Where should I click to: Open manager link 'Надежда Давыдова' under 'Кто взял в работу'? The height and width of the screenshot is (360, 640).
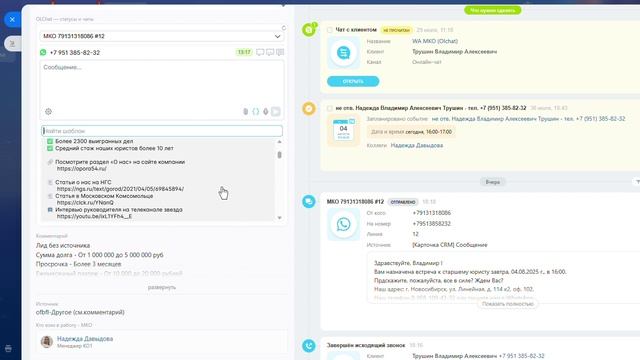(x=85, y=339)
